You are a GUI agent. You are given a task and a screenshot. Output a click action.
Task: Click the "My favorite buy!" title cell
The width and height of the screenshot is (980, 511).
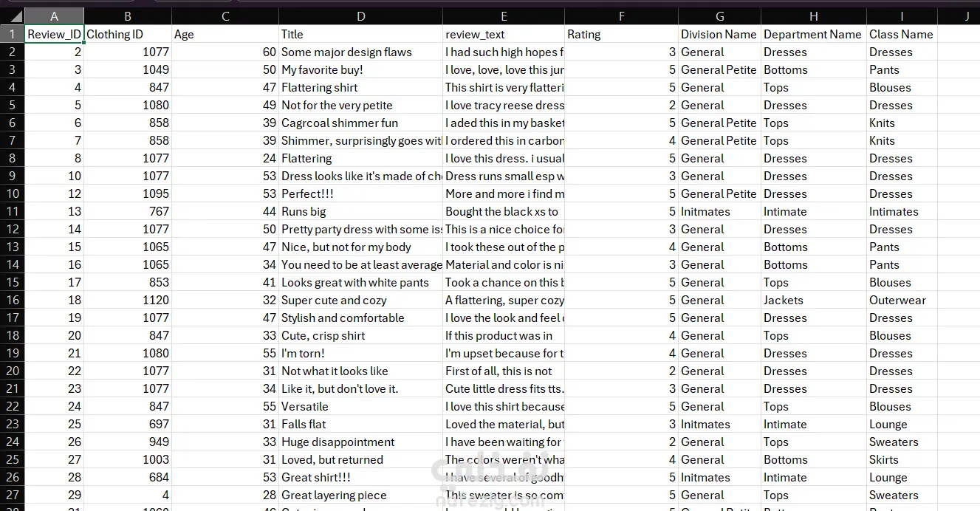coord(360,69)
